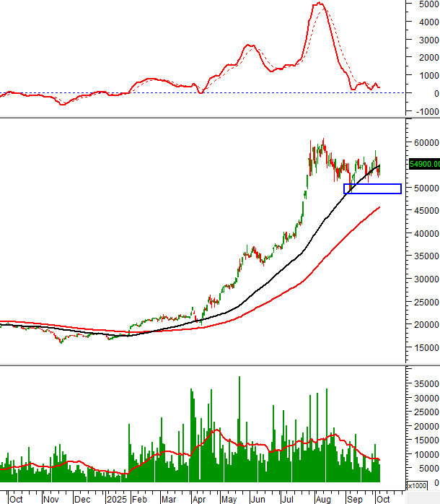Click the current price label 54900
Screen dimensions: 440x504
[424, 165]
